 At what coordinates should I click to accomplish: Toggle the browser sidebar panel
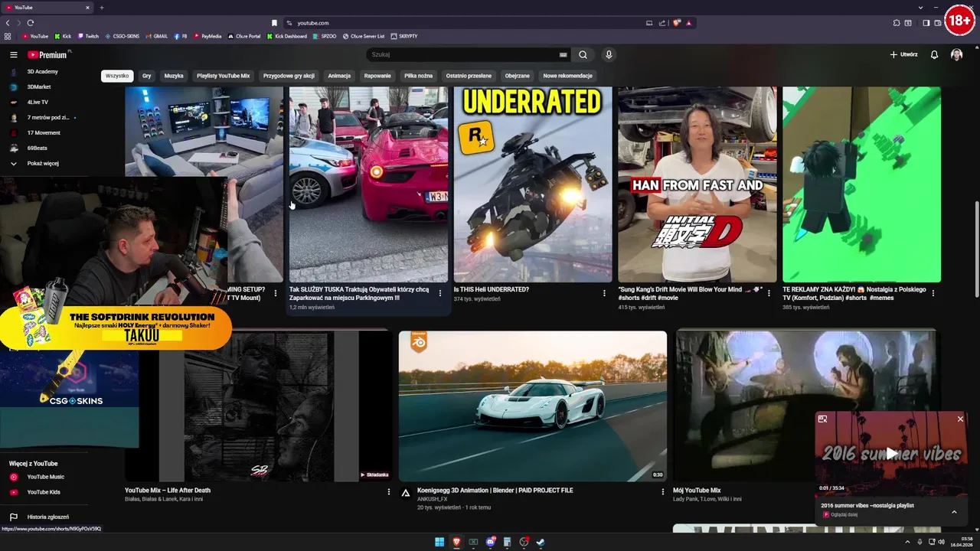tap(926, 23)
